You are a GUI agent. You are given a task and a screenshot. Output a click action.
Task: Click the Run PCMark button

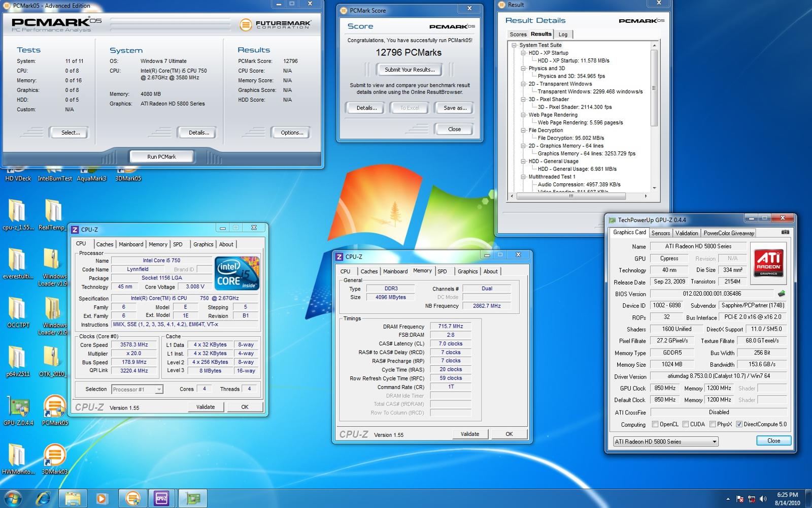point(161,156)
